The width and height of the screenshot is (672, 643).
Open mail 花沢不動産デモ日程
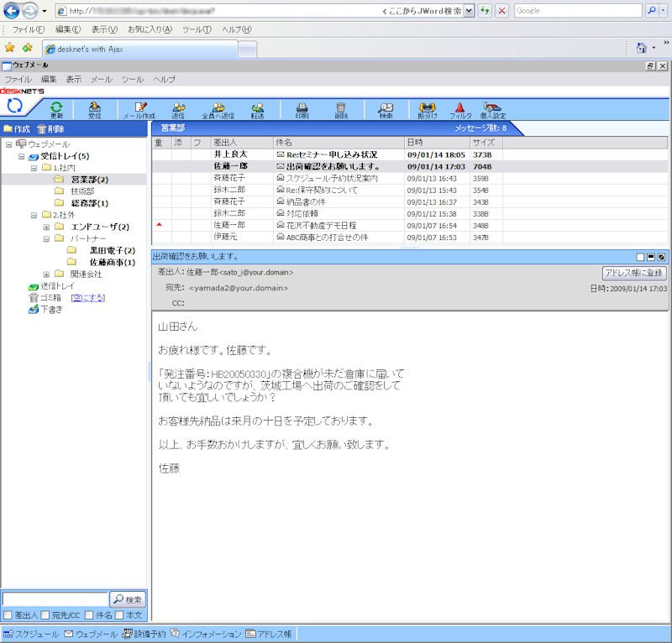click(321, 225)
